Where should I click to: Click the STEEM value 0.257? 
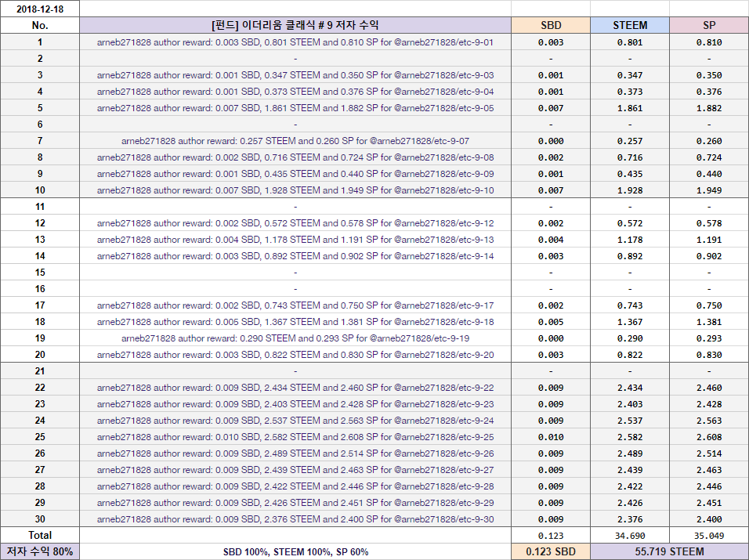coord(630,141)
